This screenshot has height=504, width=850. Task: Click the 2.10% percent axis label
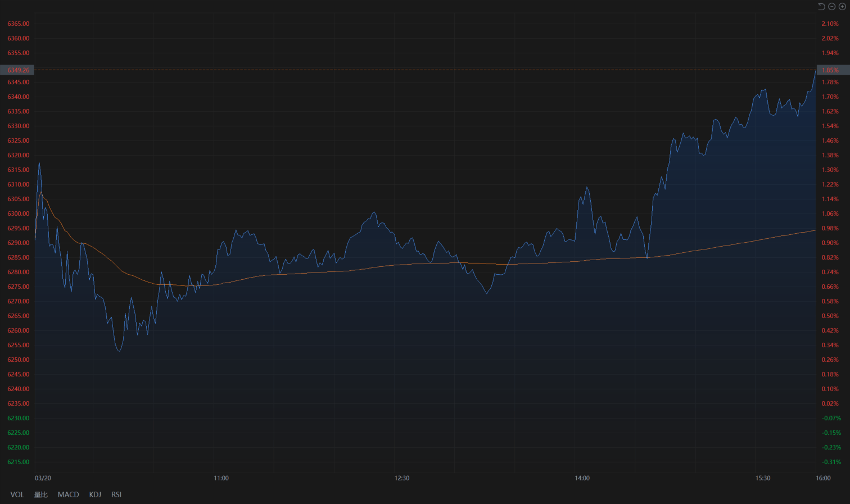pos(830,24)
